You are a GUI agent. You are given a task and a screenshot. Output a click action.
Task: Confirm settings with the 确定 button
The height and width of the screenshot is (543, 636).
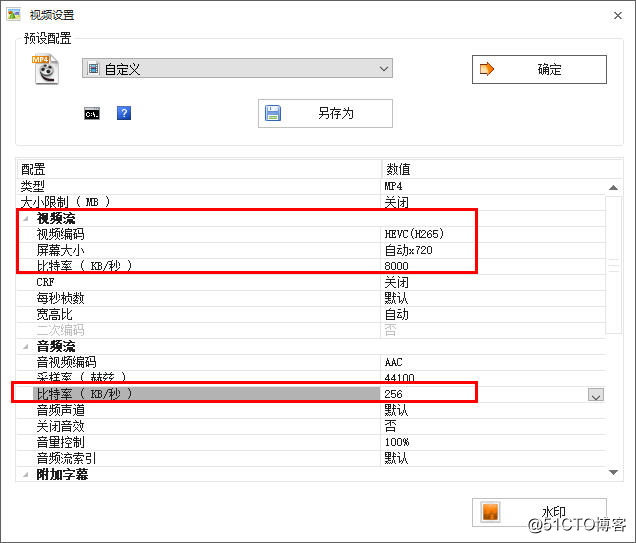pos(539,69)
